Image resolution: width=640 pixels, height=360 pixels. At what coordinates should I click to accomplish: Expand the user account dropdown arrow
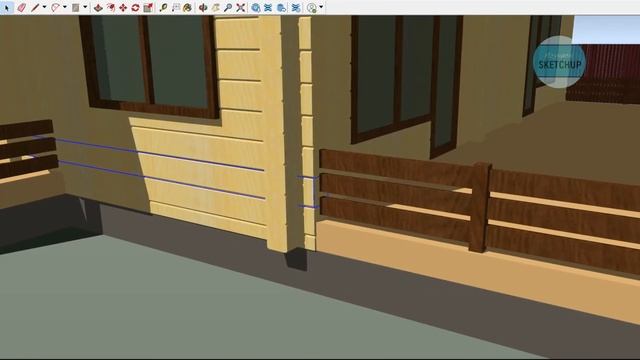click(321, 7)
